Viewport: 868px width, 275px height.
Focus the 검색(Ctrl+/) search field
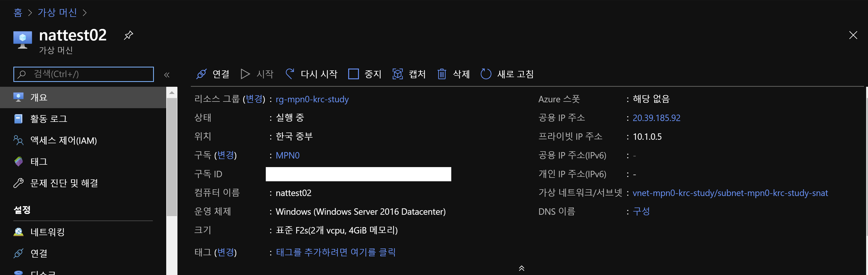coord(84,74)
